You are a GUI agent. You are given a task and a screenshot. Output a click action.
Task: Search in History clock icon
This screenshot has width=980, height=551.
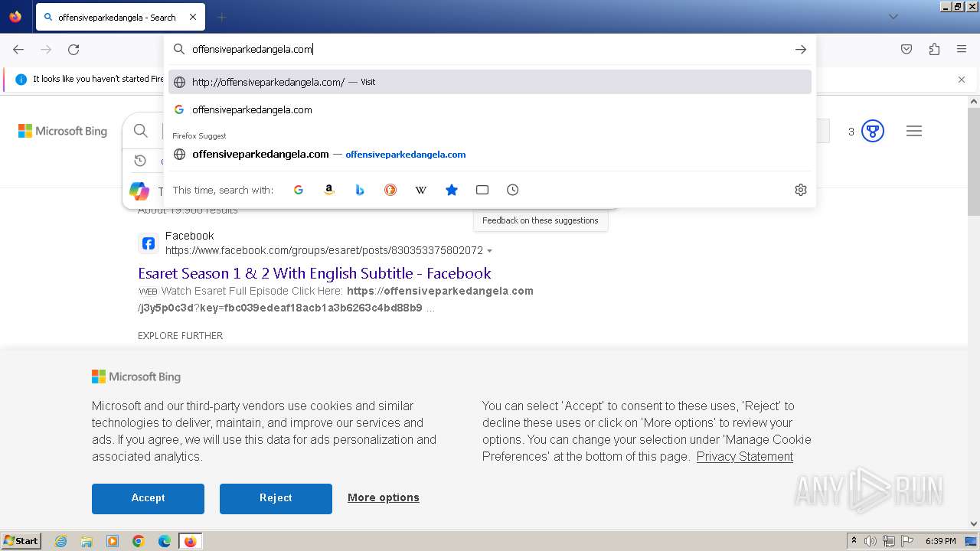513,190
